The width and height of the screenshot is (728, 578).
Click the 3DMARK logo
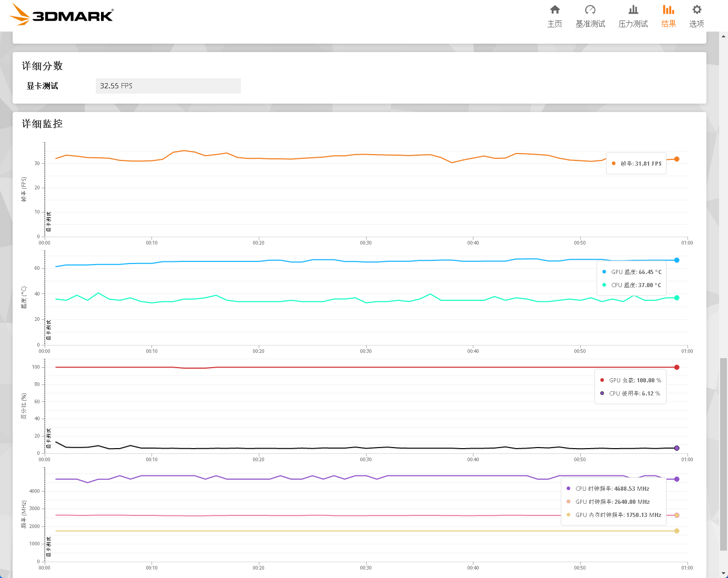(62, 14)
